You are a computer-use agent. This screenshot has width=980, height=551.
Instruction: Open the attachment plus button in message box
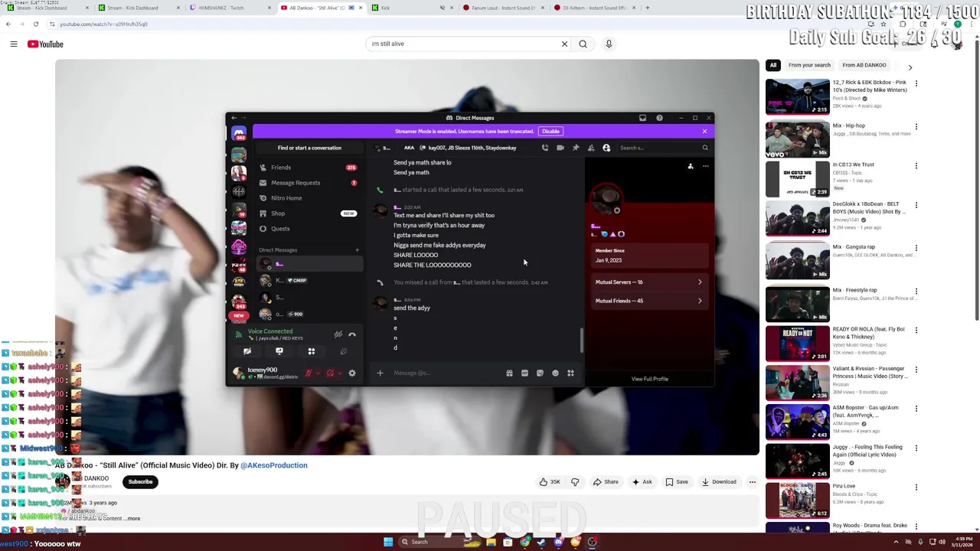[380, 373]
